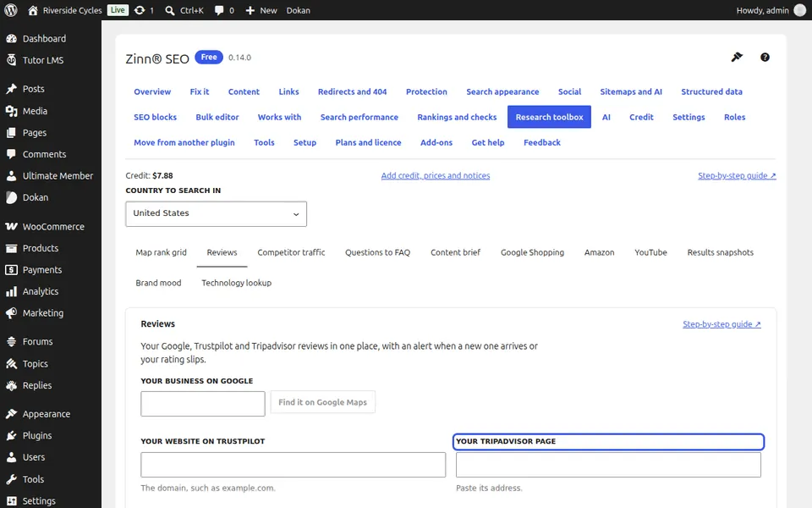Open Dashboard from the sidebar icon
812x508 pixels.
pos(11,38)
